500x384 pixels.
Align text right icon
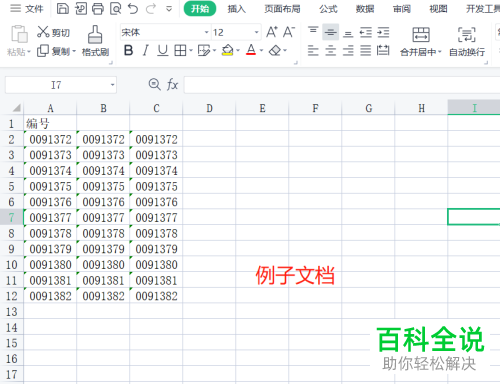(x=348, y=51)
